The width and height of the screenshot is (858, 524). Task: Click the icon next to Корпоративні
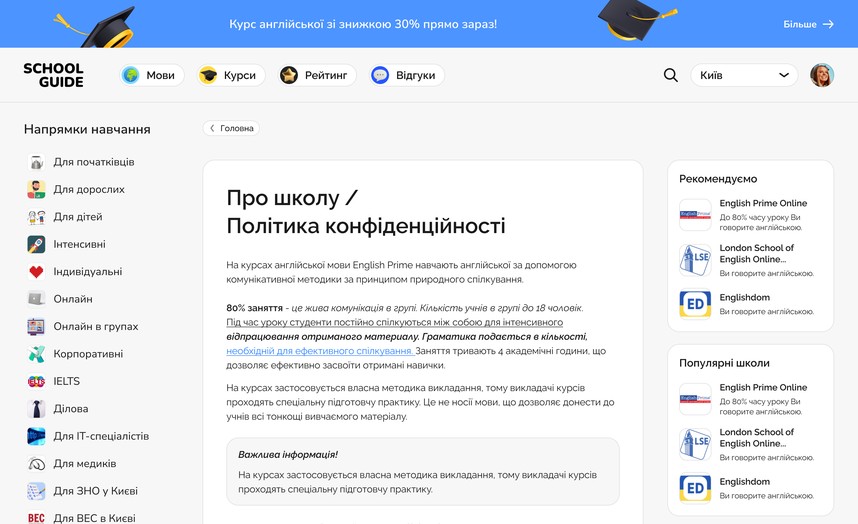tap(36, 354)
